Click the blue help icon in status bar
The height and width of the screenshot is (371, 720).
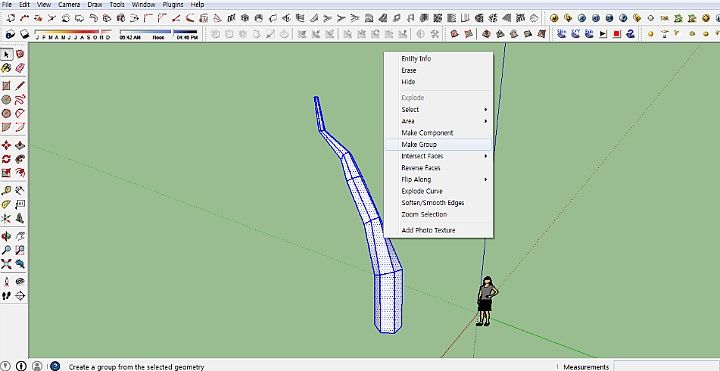[55, 366]
